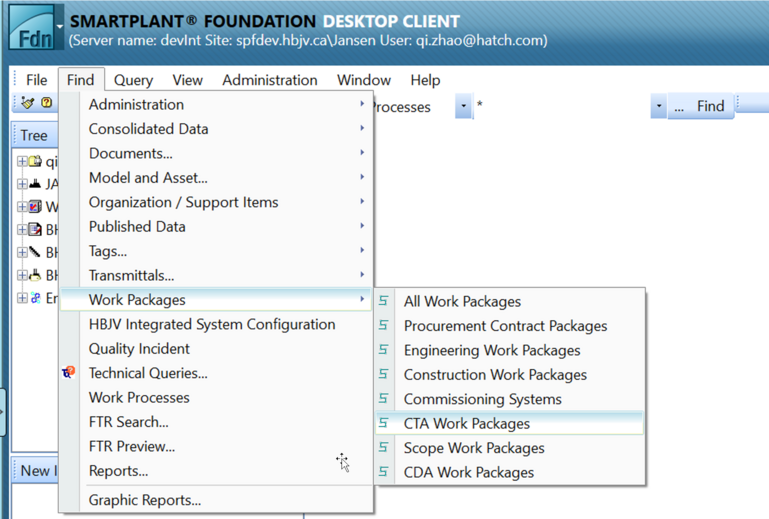Choose Graphic Reports... from the Find menu

pos(216,500)
